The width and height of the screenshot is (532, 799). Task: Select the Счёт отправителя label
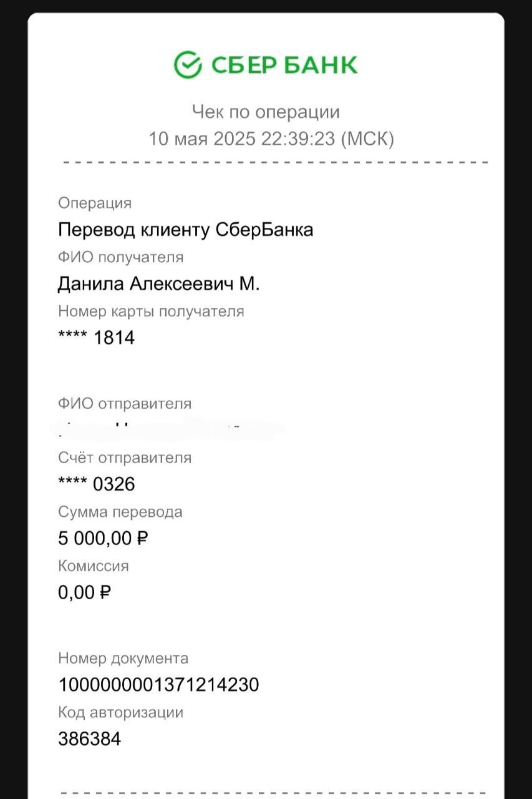click(125, 458)
